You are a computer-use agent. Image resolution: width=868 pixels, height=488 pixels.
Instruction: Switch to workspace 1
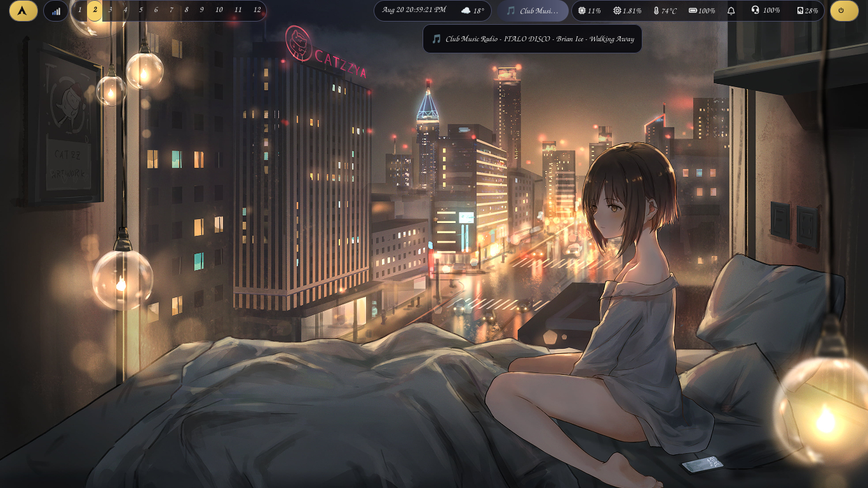coord(79,10)
